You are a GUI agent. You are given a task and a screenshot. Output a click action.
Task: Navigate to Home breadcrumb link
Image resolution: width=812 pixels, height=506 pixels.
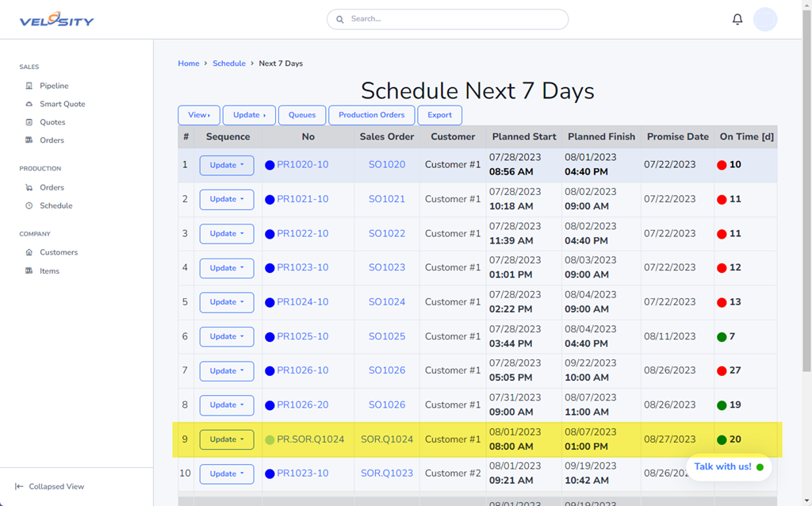(x=189, y=63)
